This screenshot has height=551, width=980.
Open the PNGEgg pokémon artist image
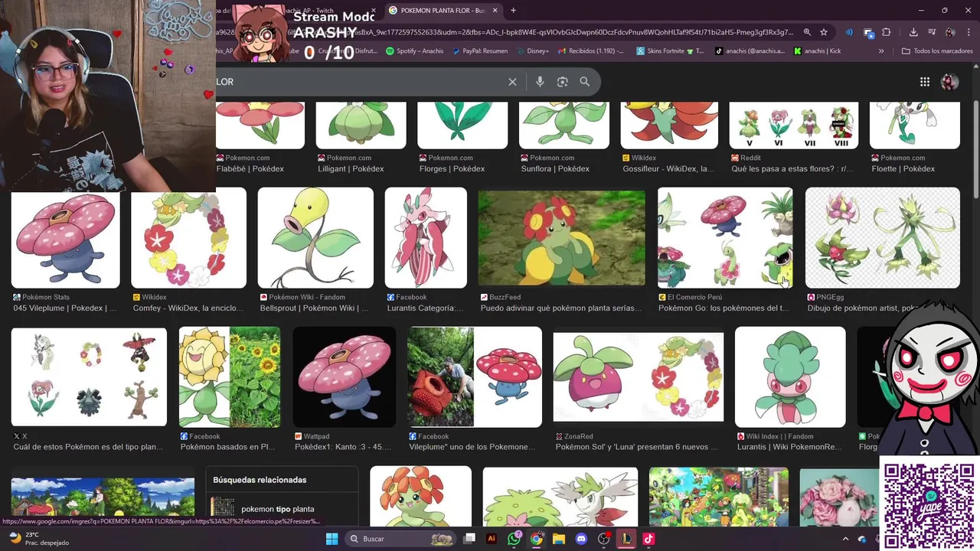883,238
